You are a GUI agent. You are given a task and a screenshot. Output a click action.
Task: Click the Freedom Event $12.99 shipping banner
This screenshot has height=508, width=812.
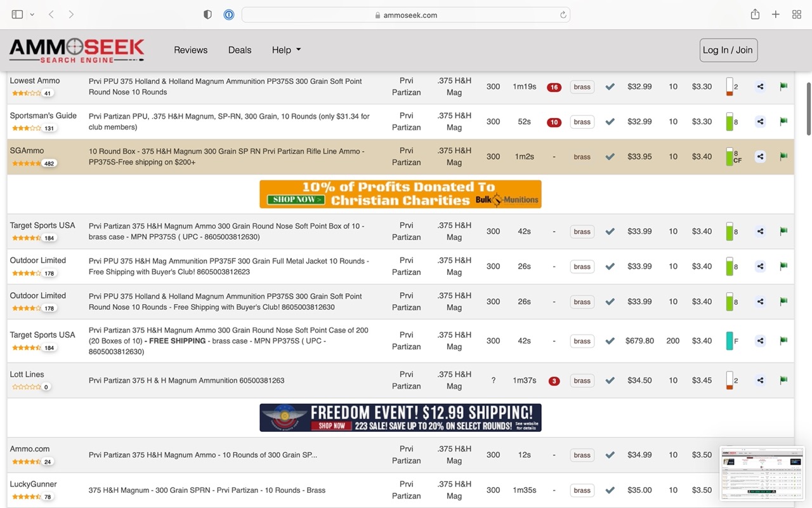[400, 418]
